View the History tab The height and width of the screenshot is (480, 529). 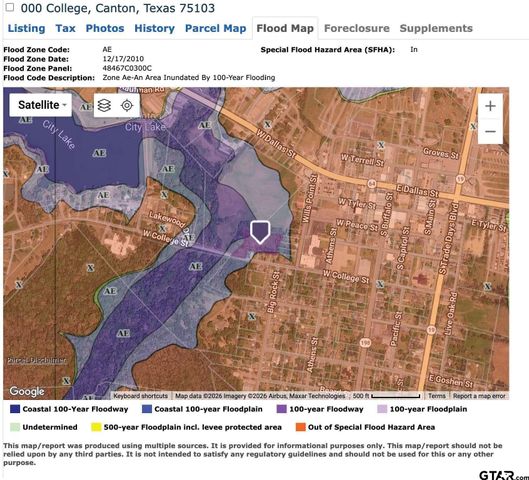(155, 28)
